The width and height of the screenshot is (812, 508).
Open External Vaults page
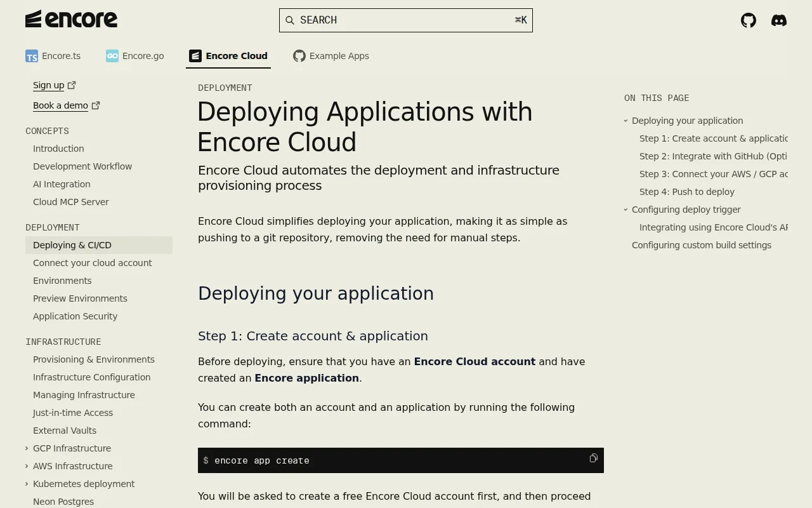pyautogui.click(x=65, y=431)
